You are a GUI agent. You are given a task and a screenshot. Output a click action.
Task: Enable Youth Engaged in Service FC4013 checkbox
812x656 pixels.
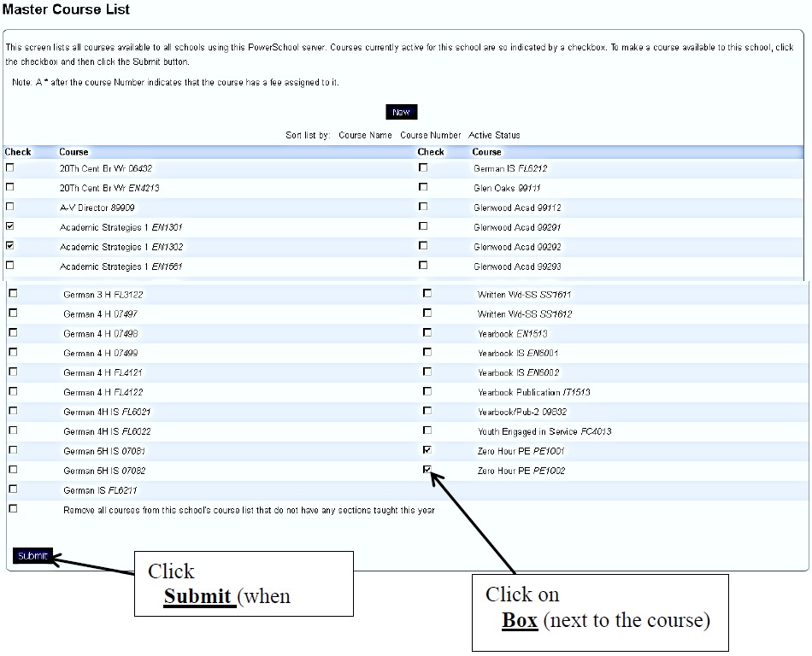(427, 430)
